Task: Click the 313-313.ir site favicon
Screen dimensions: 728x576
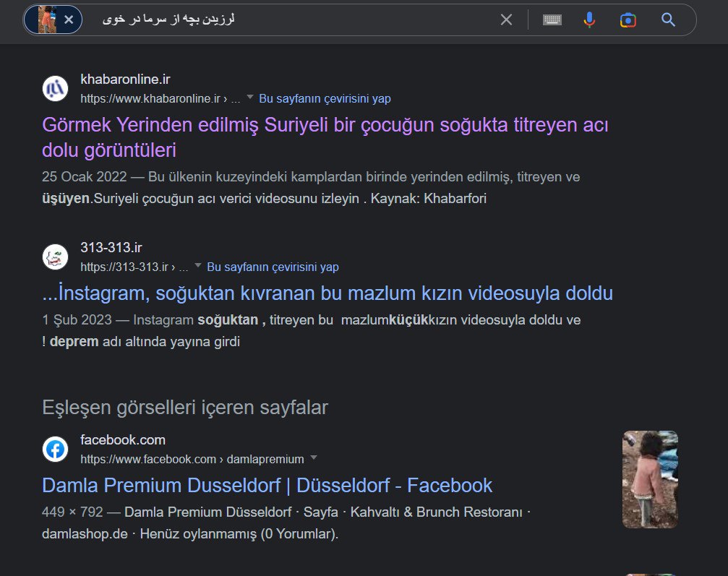Action: tap(55, 257)
